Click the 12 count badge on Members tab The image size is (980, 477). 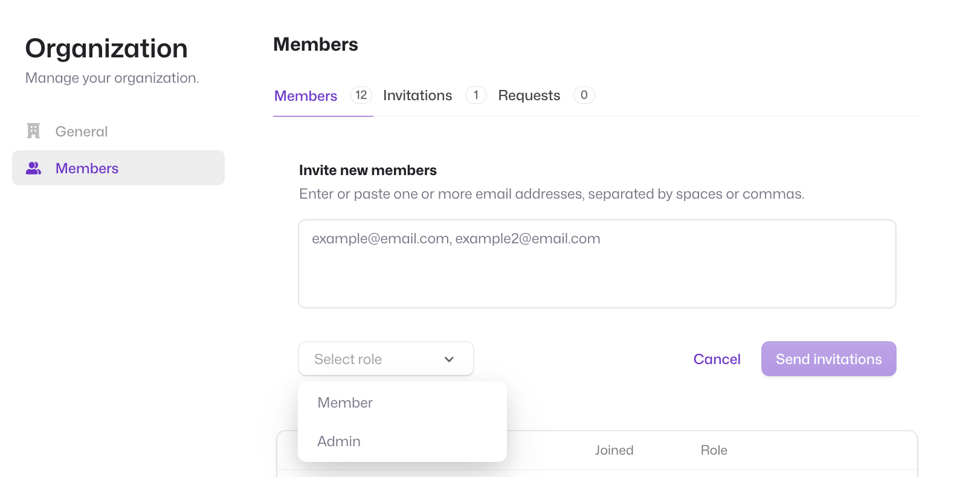pos(361,95)
